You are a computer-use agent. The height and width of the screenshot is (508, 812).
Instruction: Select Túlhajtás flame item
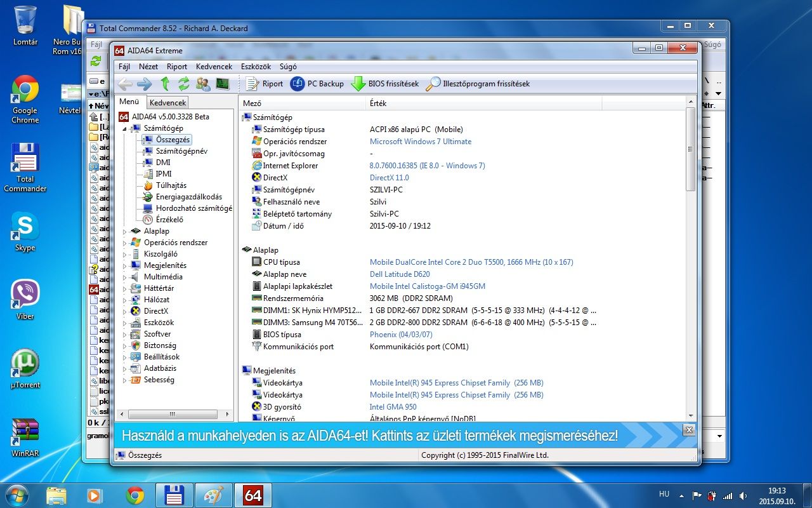click(171, 185)
